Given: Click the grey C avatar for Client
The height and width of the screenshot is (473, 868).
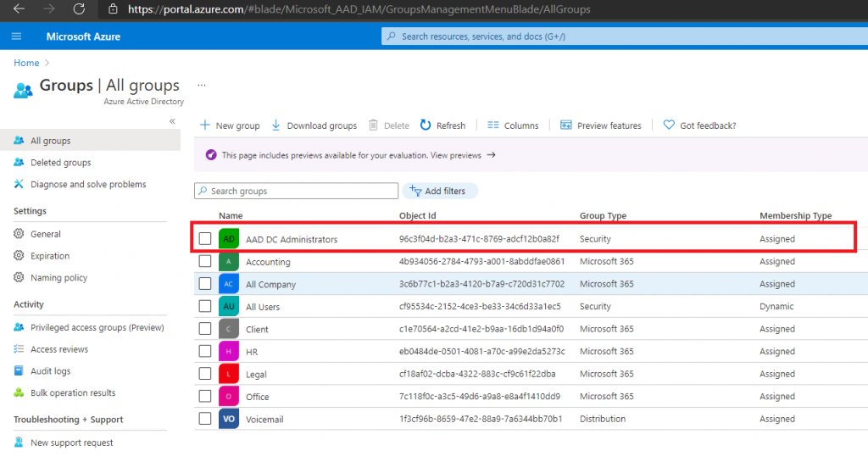Looking at the screenshot, I should (x=229, y=329).
